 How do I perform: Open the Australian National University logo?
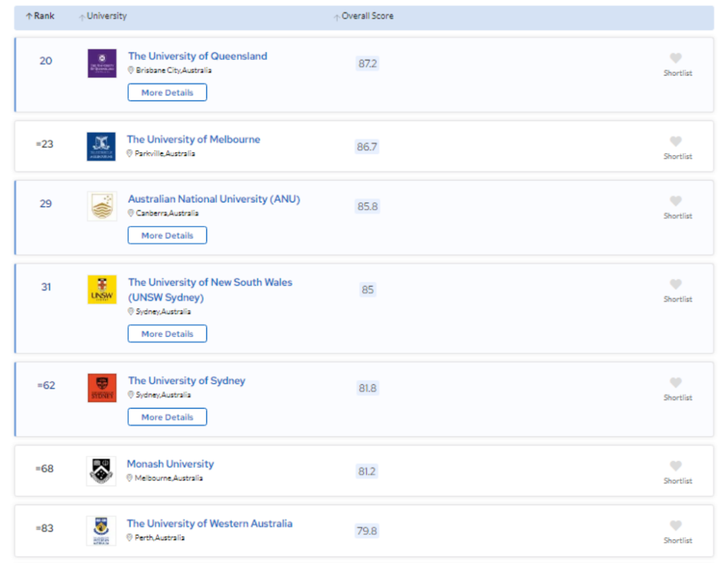coord(102,206)
